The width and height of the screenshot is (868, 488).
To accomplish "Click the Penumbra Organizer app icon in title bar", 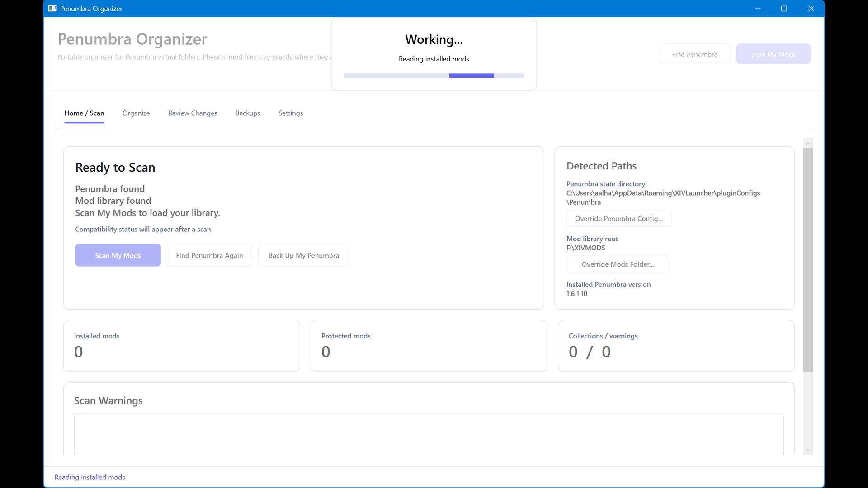I will click(52, 9).
